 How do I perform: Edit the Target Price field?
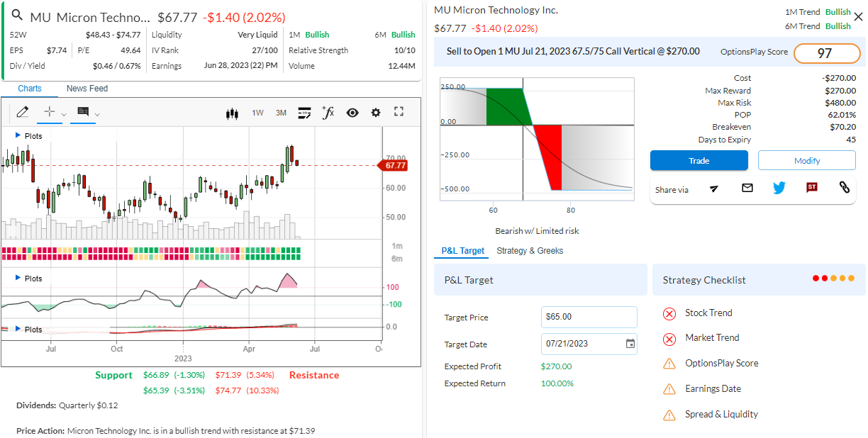coord(589,317)
